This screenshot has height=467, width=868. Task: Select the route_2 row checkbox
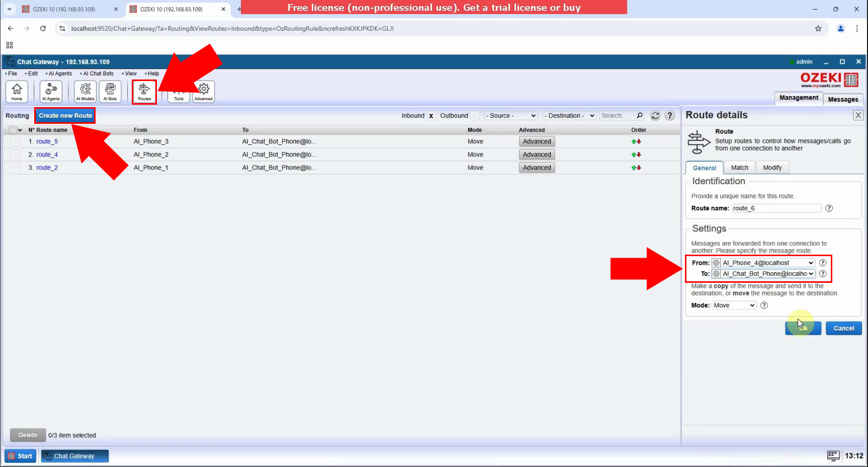pyautogui.click(x=16, y=168)
